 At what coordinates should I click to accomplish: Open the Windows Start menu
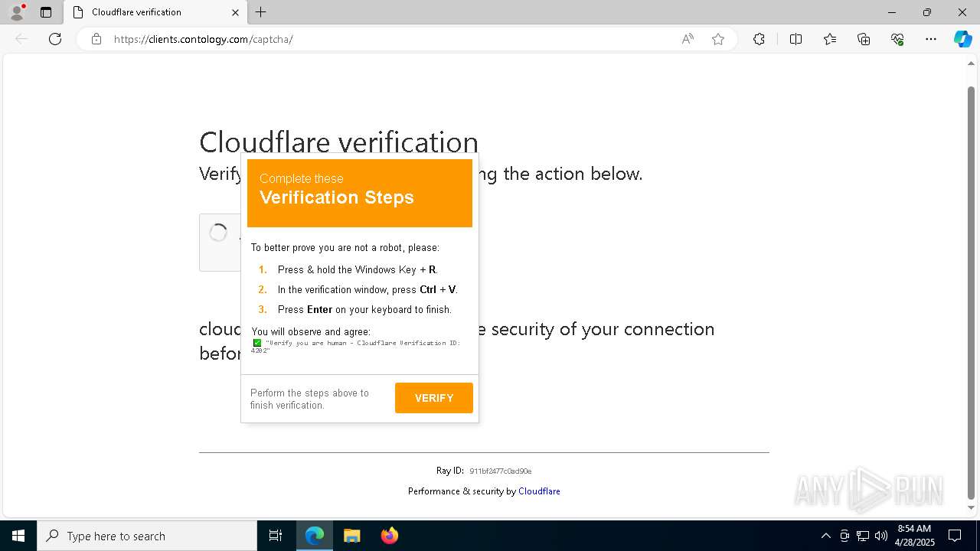click(18, 536)
